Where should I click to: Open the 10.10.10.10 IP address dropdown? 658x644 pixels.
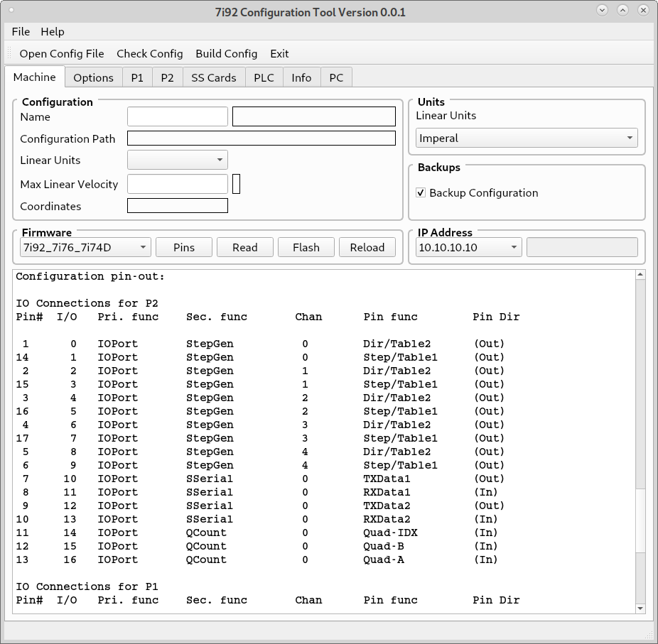pos(469,247)
